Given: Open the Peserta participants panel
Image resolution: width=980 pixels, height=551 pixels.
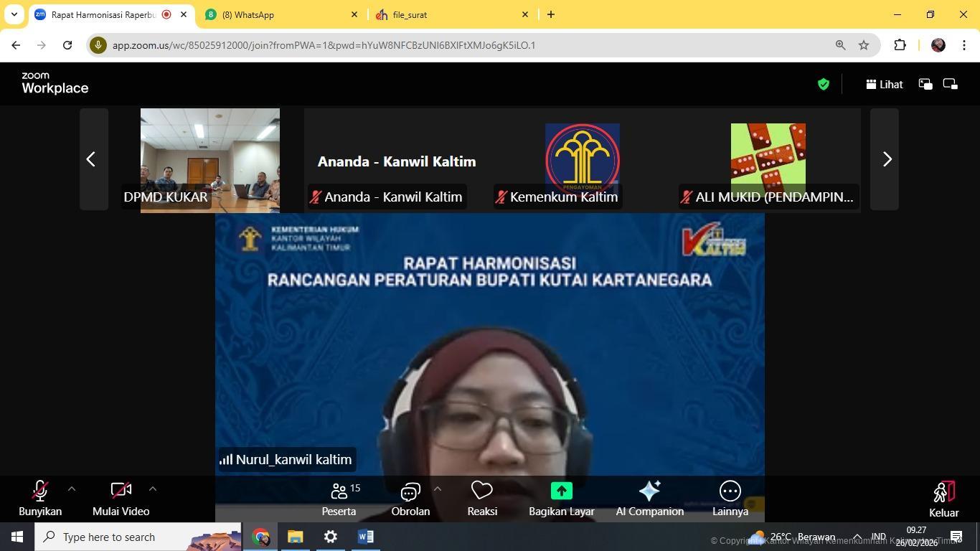Looking at the screenshot, I should pyautogui.click(x=339, y=498).
